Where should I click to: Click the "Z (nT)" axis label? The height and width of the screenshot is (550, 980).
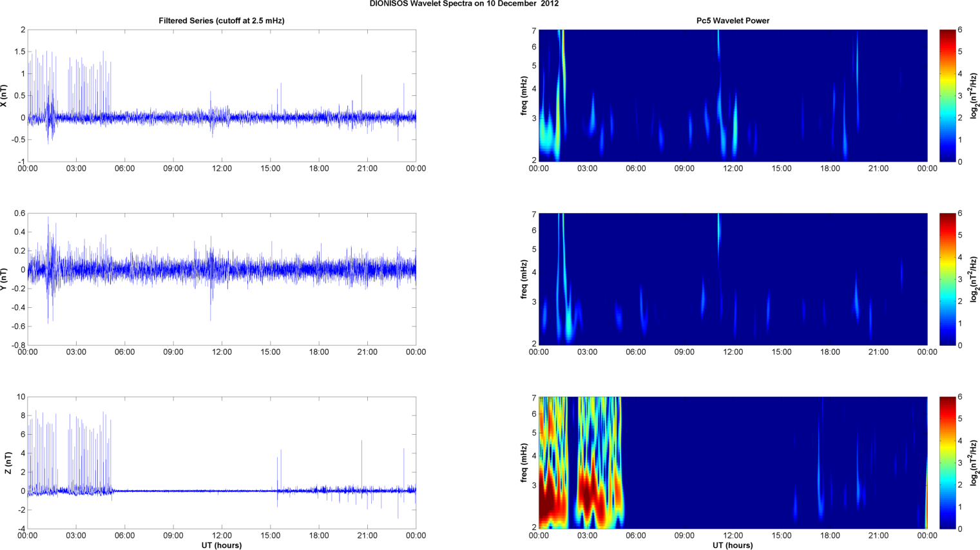7,462
